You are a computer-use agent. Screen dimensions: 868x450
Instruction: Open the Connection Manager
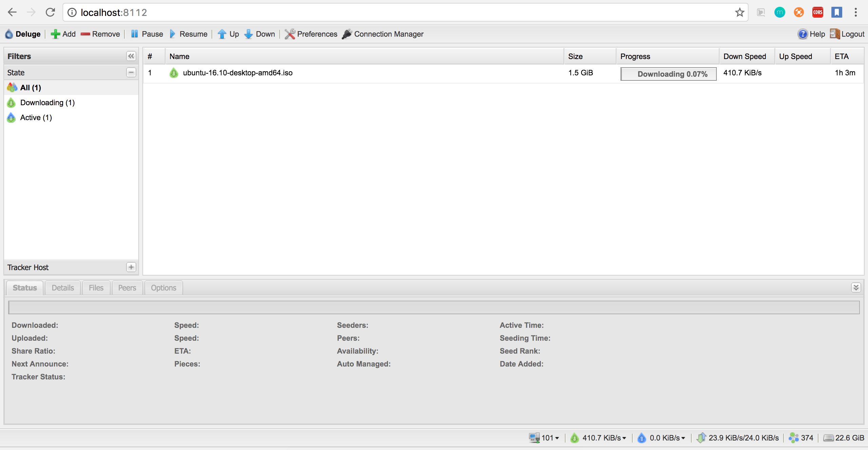383,34
